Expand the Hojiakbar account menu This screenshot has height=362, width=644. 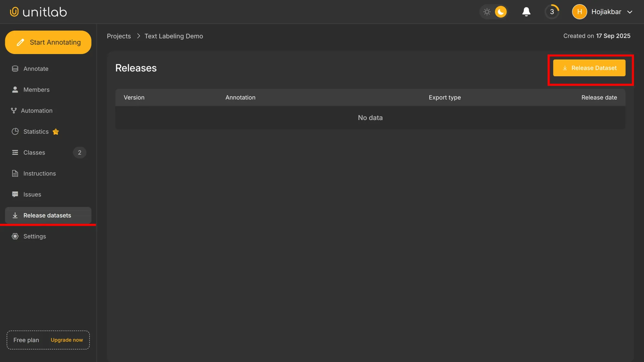(x=606, y=12)
